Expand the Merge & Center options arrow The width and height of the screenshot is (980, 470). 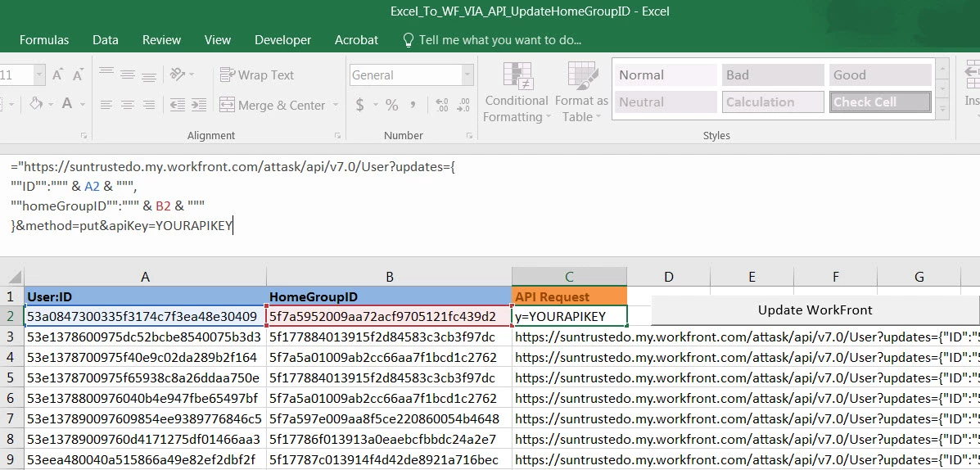point(335,105)
